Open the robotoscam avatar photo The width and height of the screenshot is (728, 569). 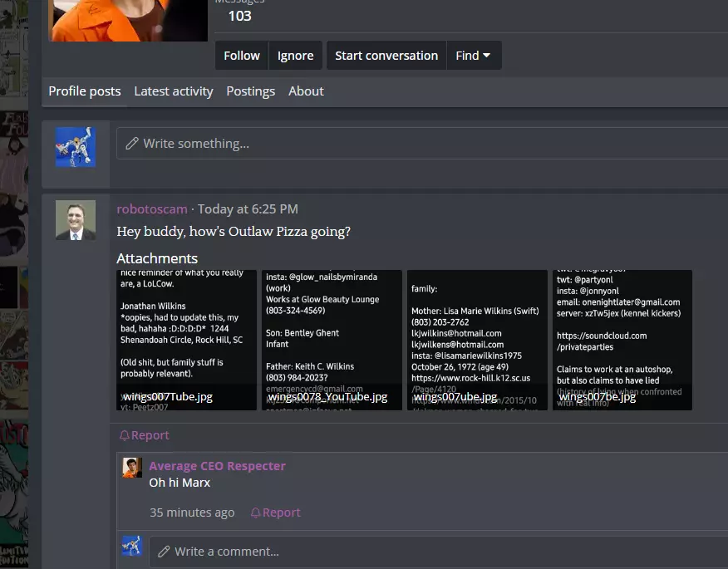(76, 220)
